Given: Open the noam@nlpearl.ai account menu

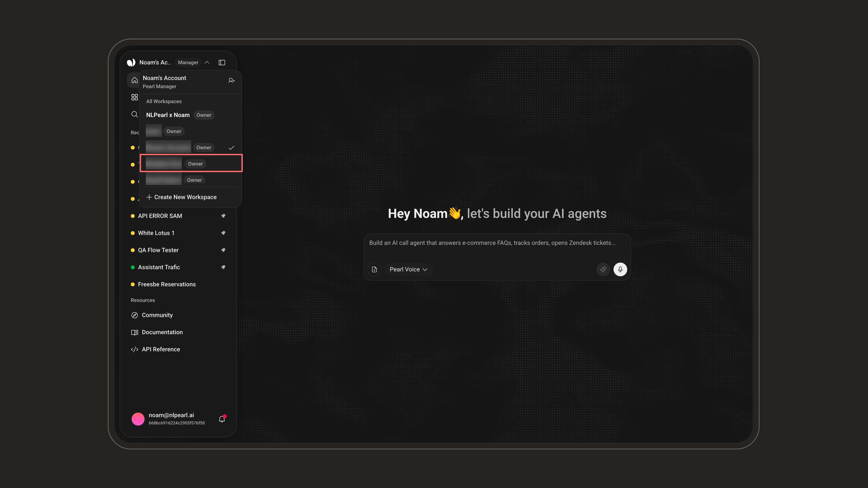Looking at the screenshot, I should tap(171, 415).
